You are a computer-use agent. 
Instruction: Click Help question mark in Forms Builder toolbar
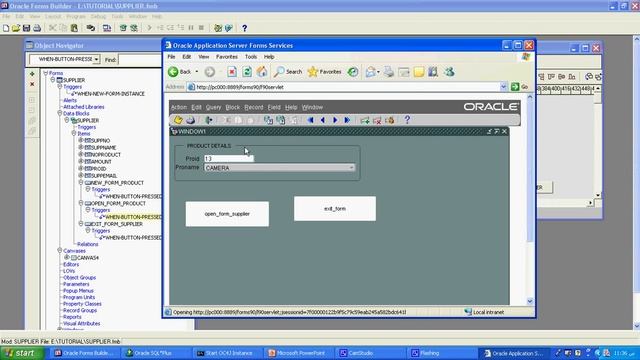pyautogui.click(x=244, y=28)
